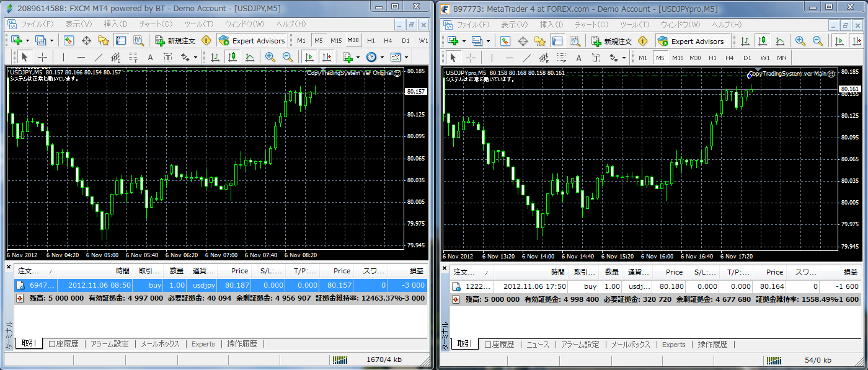Screen dimensions: 868x370
Task: Select the text label tool in FXCM window
Action: pos(167,57)
